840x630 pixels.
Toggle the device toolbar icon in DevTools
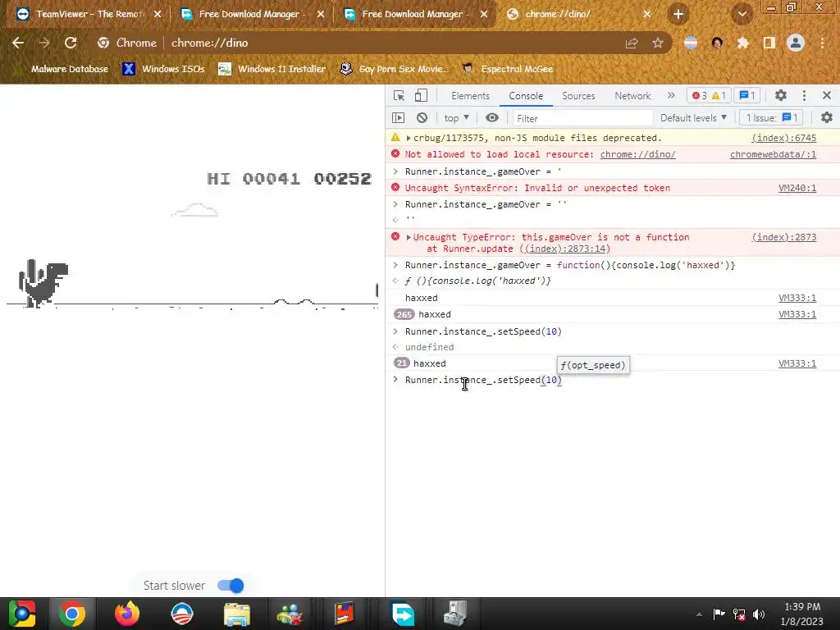(x=421, y=96)
